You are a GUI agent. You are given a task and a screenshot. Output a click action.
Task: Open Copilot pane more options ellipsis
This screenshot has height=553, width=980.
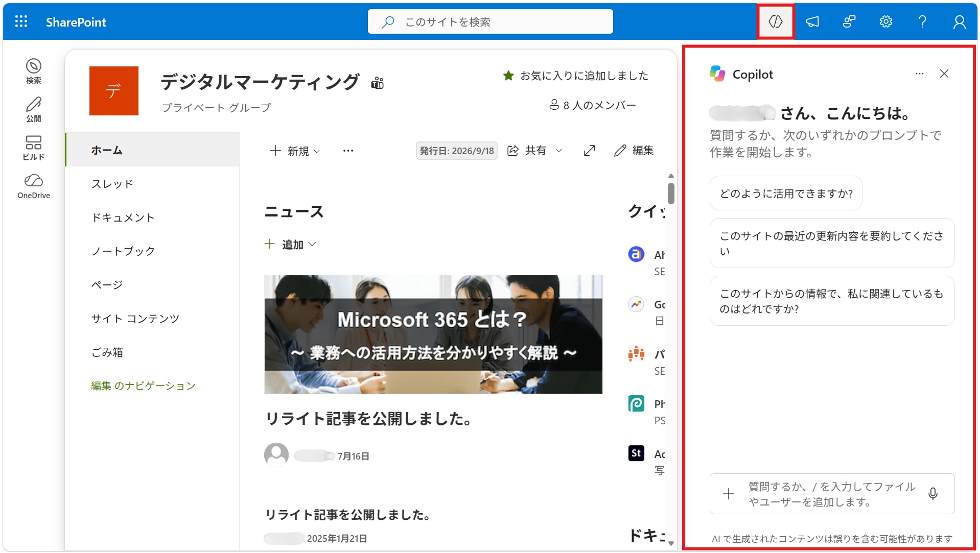920,74
